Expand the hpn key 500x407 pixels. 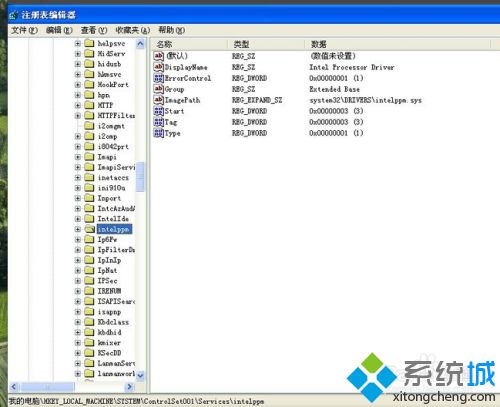point(78,95)
